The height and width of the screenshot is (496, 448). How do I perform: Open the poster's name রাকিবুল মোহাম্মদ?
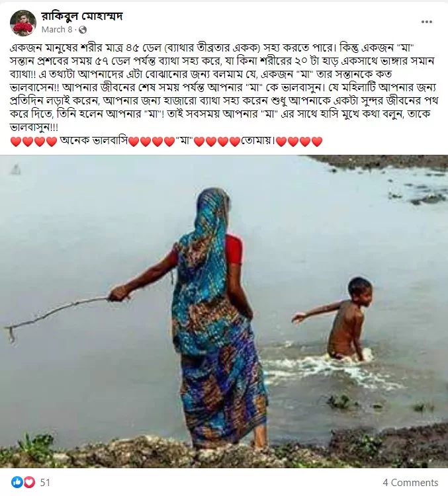pyautogui.click(x=81, y=15)
